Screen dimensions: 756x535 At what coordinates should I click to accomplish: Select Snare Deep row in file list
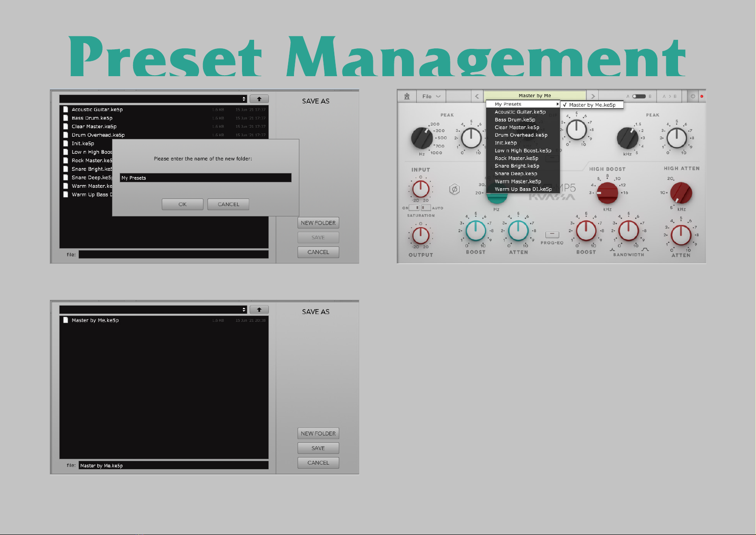pos(86,177)
